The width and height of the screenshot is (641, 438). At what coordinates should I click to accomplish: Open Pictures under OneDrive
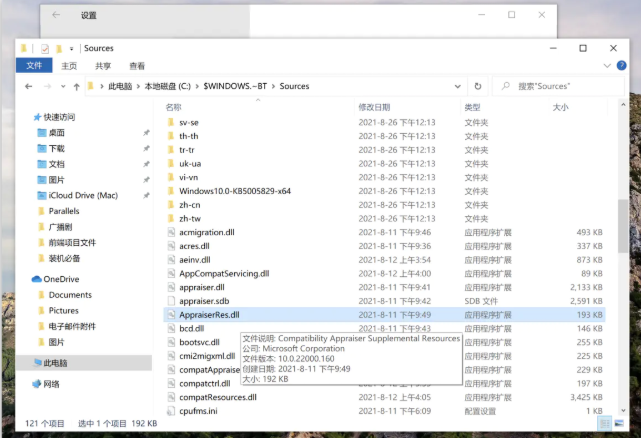coord(63,310)
